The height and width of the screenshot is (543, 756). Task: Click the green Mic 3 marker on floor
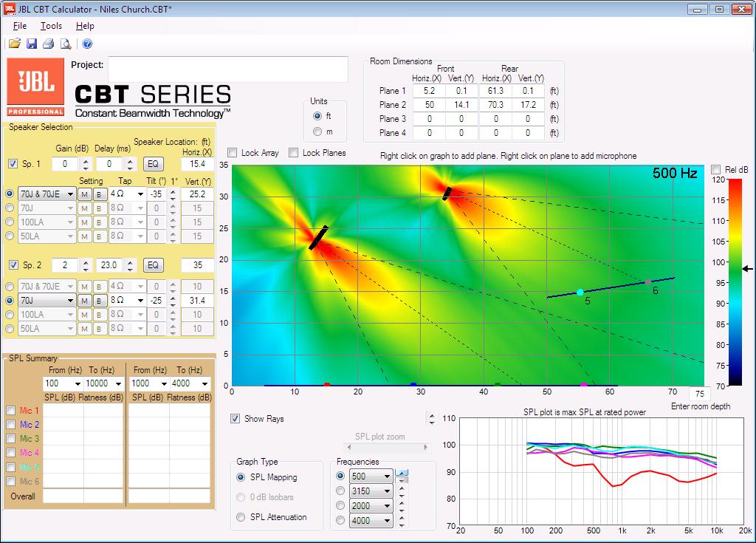498,385
